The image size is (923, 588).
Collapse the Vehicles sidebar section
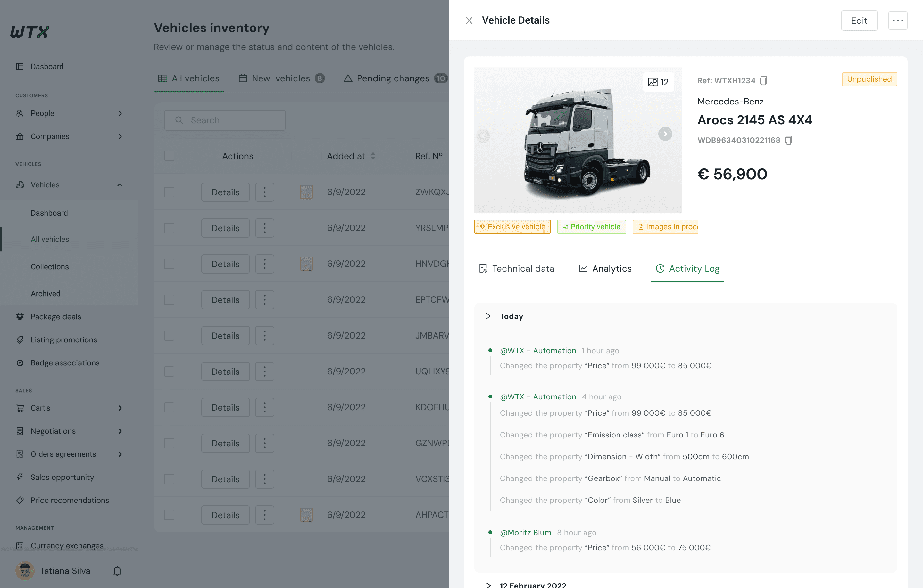pos(120,185)
